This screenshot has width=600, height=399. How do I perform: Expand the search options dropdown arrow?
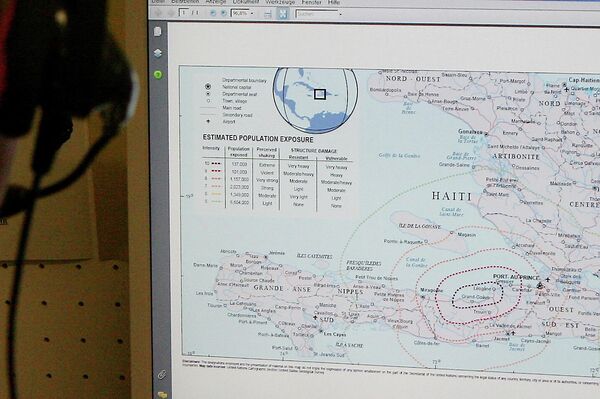point(341,14)
